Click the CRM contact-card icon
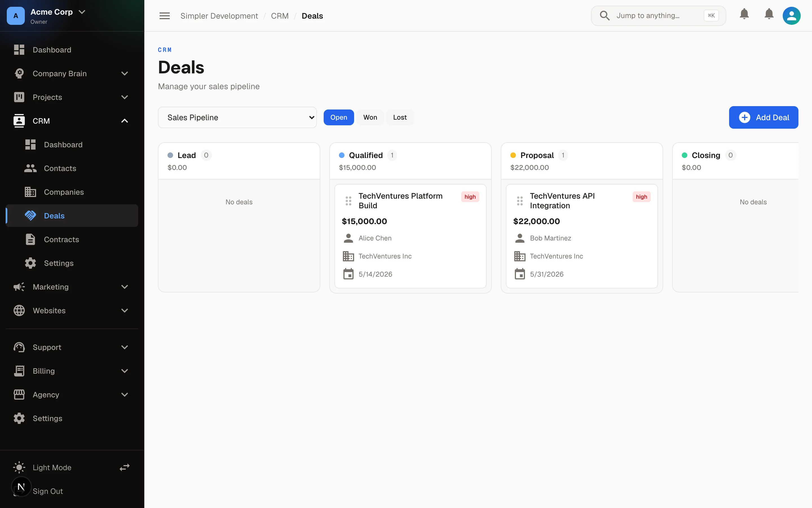 click(x=19, y=121)
